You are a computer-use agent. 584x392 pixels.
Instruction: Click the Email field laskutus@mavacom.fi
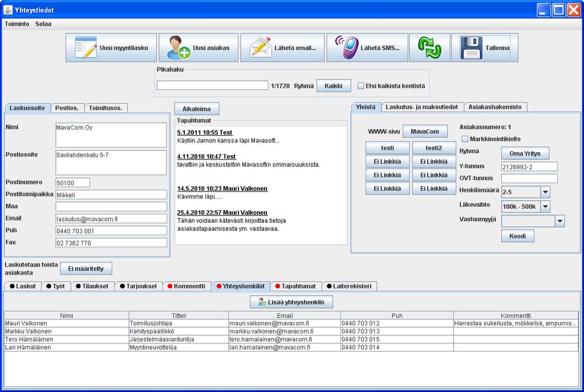click(x=111, y=219)
